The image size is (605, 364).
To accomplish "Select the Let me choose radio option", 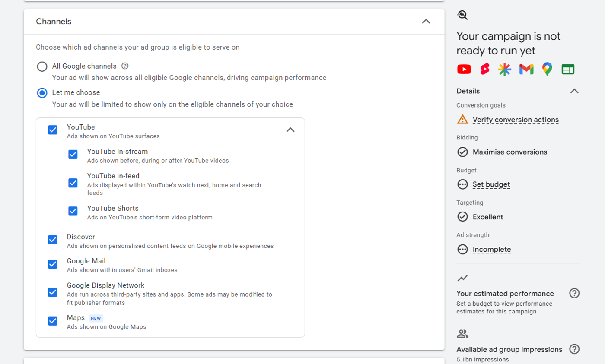I will point(42,93).
